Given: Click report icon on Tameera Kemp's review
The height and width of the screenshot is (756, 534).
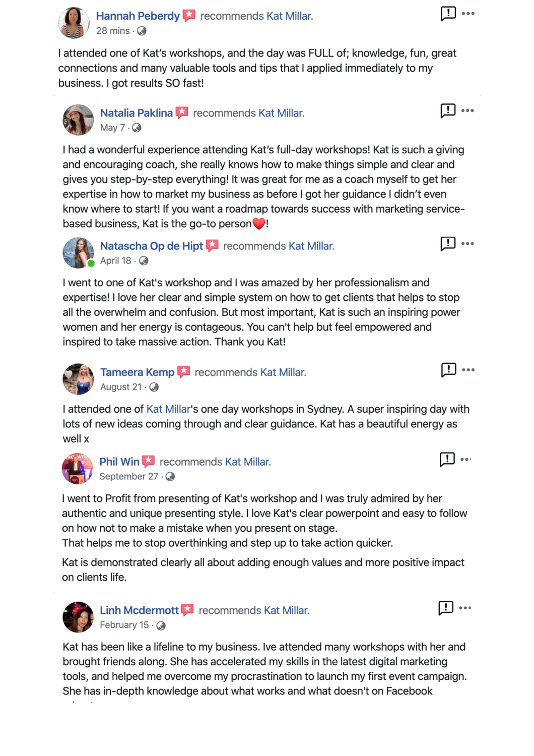Looking at the screenshot, I should (448, 370).
